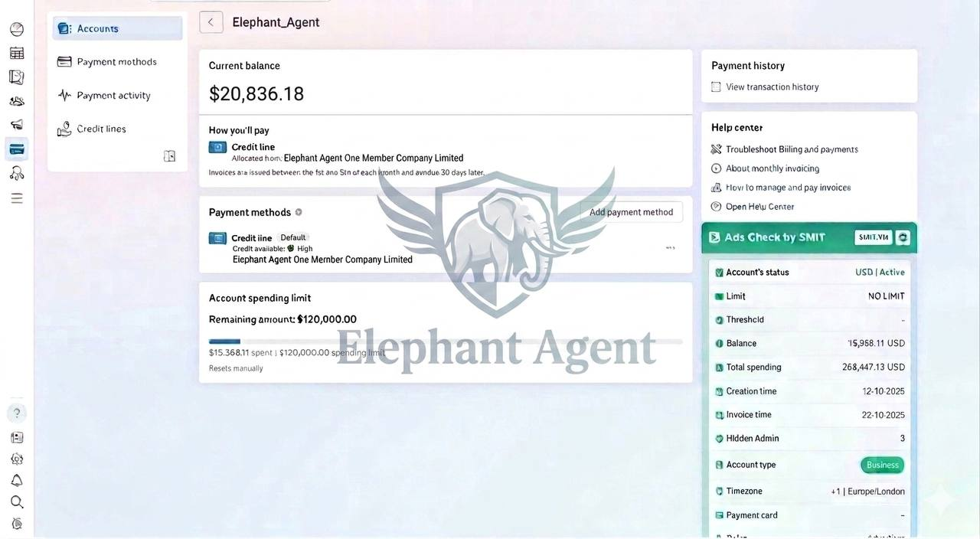Image resolution: width=980 pixels, height=539 pixels.
Task: Open the megaphone ads icon in left rail
Action: coord(17,125)
